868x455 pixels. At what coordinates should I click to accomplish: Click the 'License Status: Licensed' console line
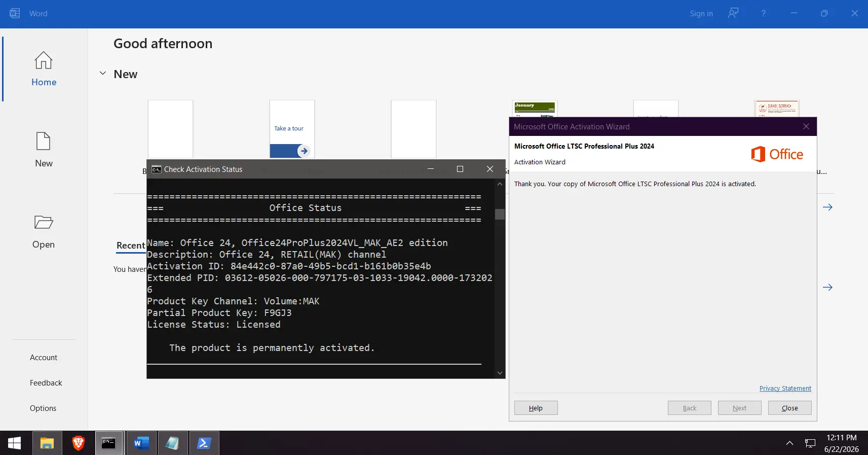[x=214, y=325]
